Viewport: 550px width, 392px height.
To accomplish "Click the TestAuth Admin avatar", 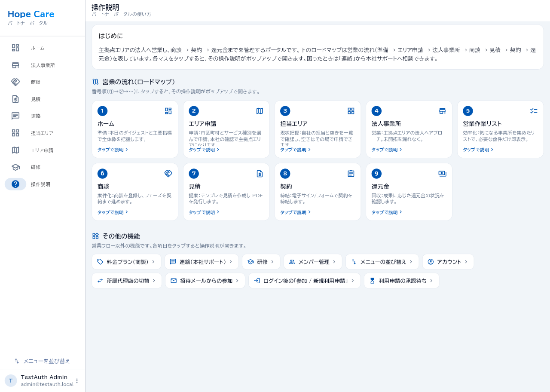I will click(11, 380).
